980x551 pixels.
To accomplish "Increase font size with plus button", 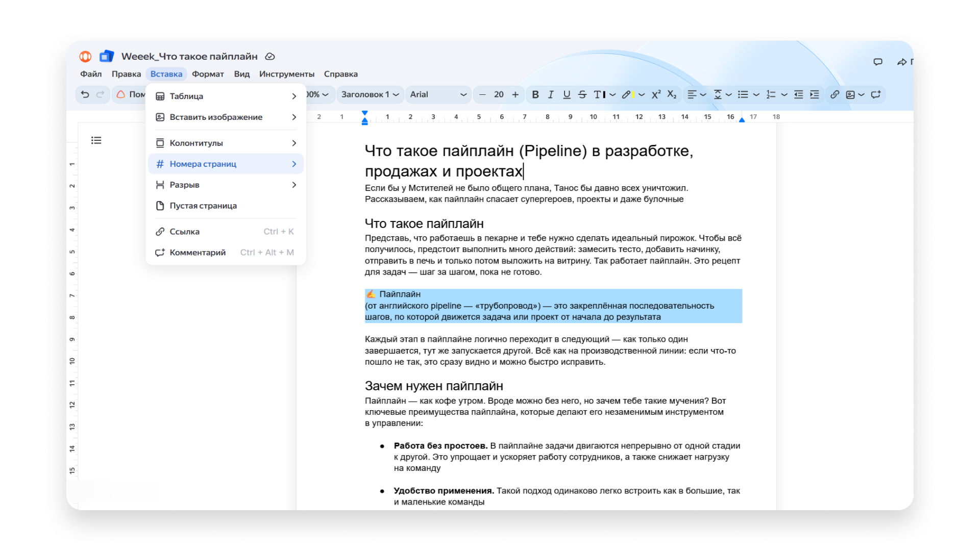I will [x=516, y=94].
